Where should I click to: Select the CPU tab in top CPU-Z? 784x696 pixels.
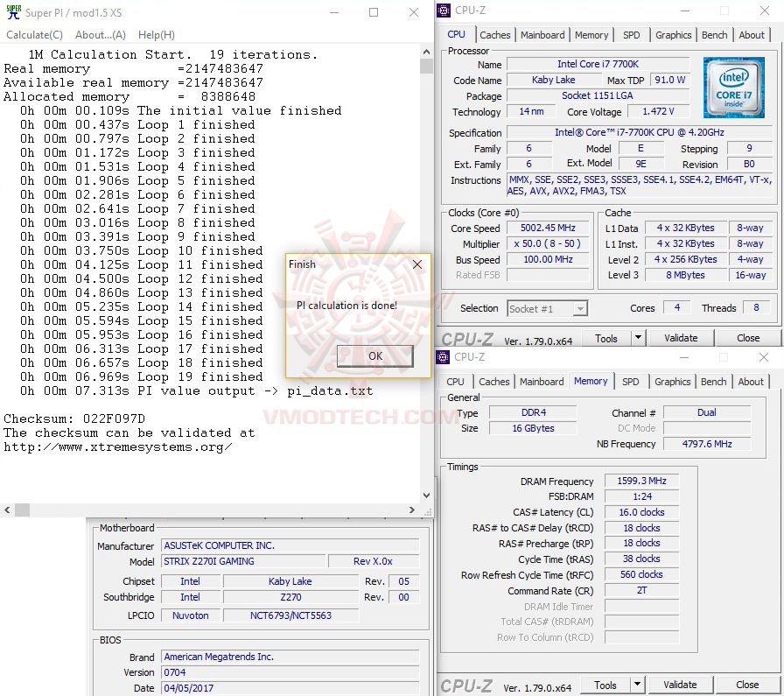(456, 34)
